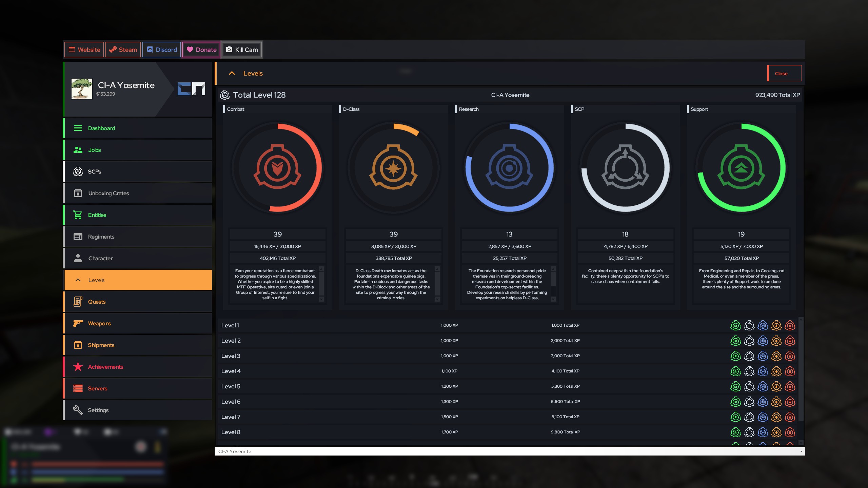Click the orange D-Class icon in Level 6 row
868x488 pixels.
pos(776,402)
